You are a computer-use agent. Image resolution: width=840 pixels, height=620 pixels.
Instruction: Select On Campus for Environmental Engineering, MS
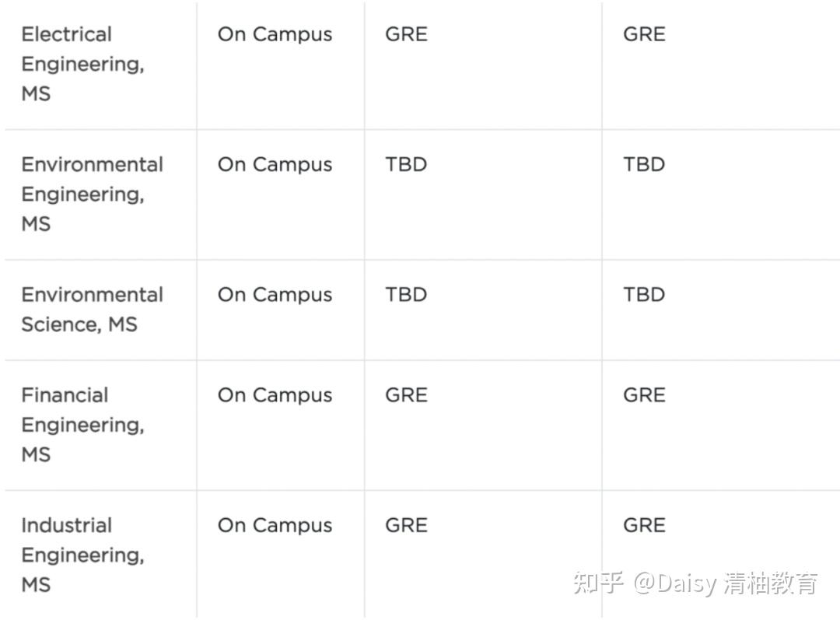click(275, 164)
